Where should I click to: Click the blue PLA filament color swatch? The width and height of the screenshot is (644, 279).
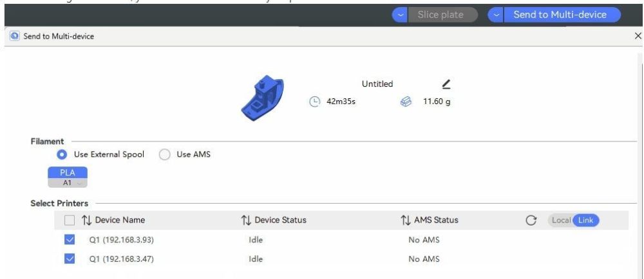pos(68,172)
